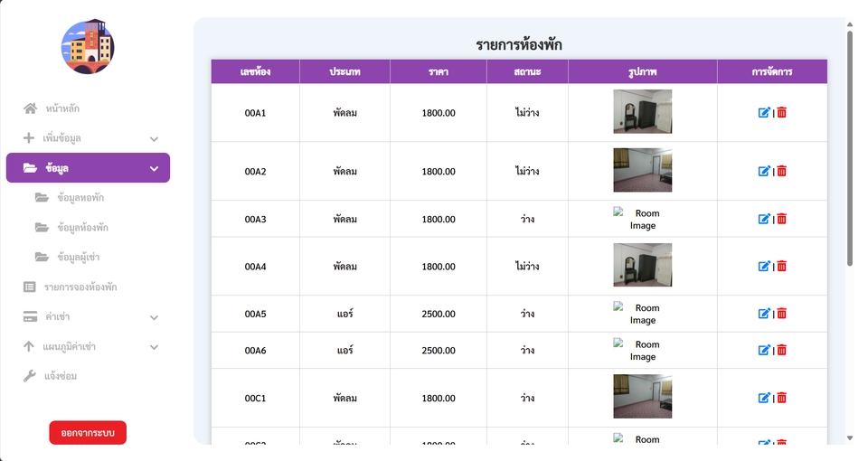
Task: Delete room 00C1 with the trash icon
Action: (x=781, y=398)
